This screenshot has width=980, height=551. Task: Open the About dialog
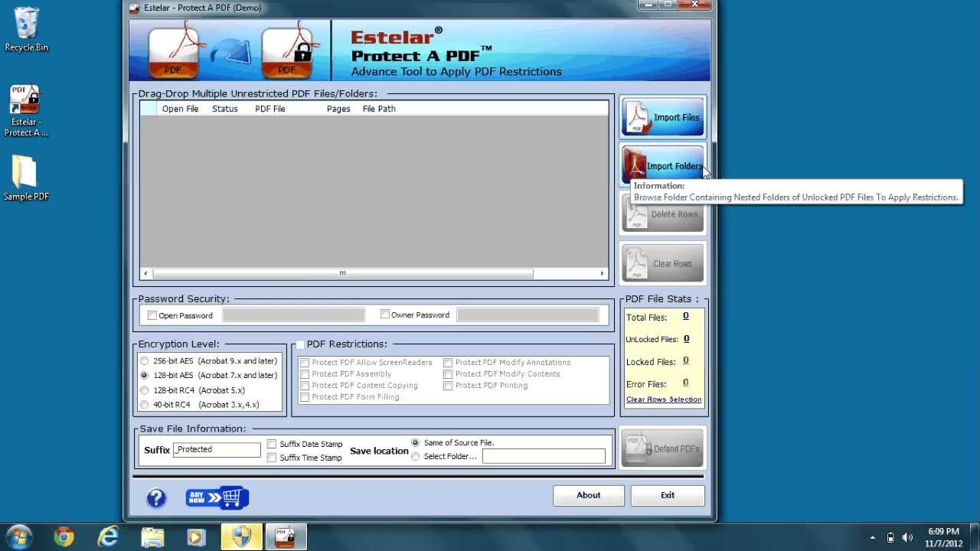click(x=589, y=495)
